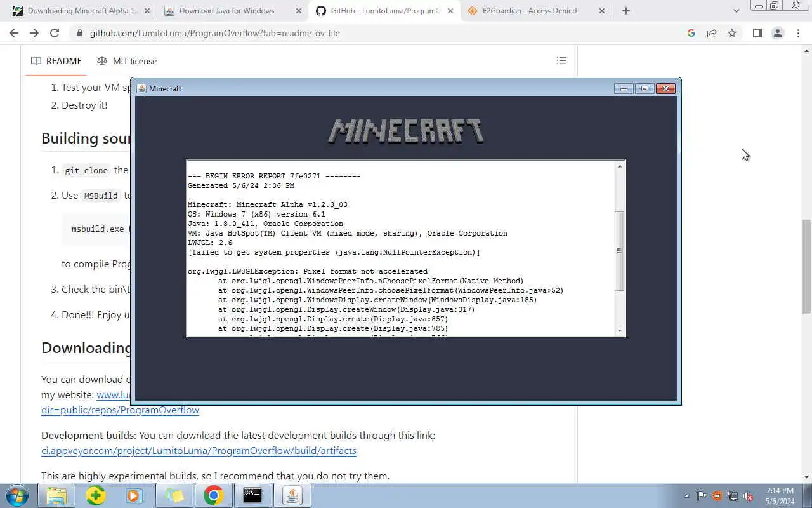Share this page icon in address bar
This screenshot has height=508, width=812.
712,33
